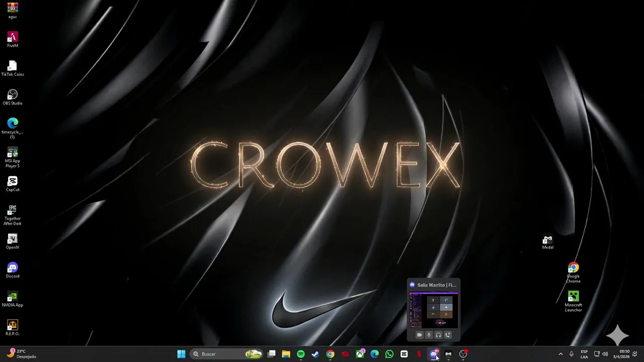This screenshot has height=362, width=644.
Task: Switch to Medal in the taskbar
Action: pos(448,354)
